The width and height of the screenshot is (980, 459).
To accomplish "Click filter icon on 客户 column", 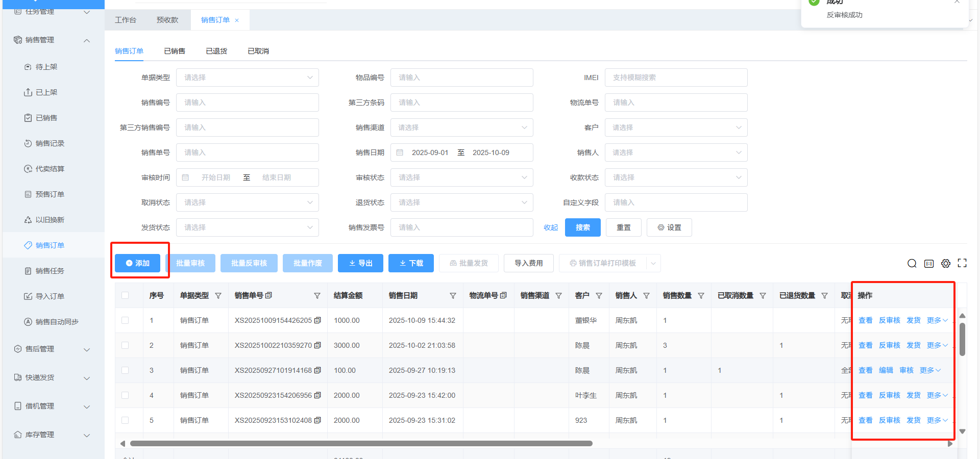I will coord(599,296).
